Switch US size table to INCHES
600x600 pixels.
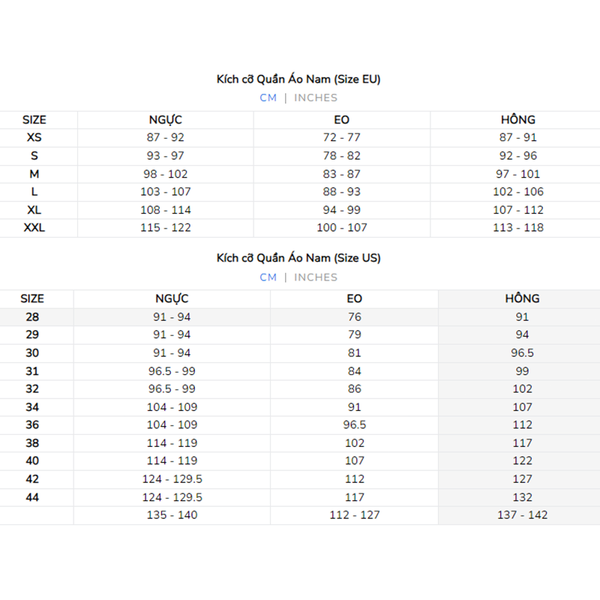point(316,277)
